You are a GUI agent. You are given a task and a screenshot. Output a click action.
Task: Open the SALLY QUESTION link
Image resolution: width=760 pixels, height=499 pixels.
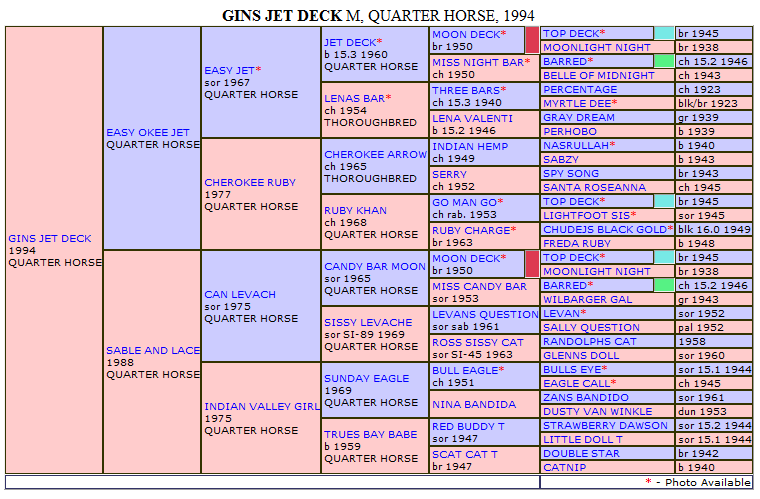pos(591,328)
